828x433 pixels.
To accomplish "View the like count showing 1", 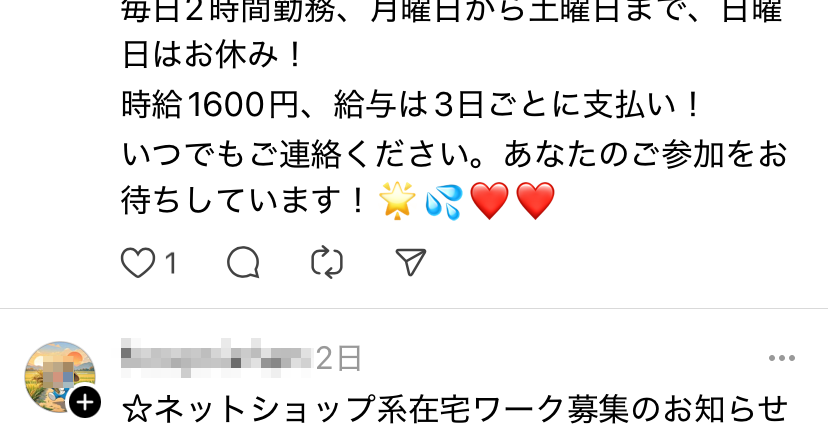I will point(170,263).
